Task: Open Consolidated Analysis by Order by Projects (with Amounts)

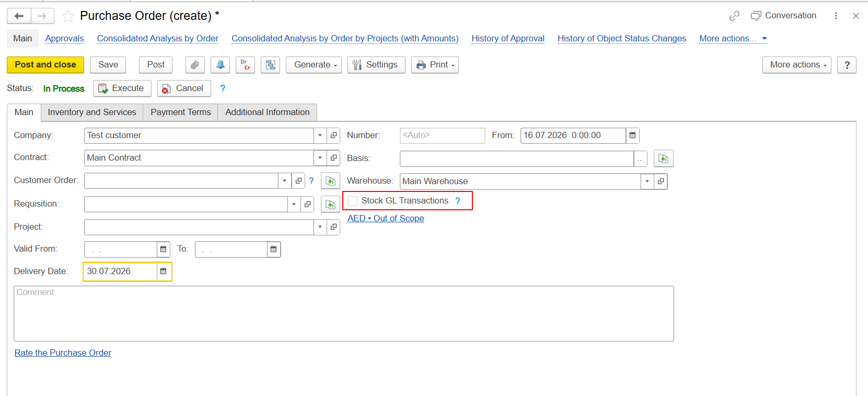Action: (345, 39)
